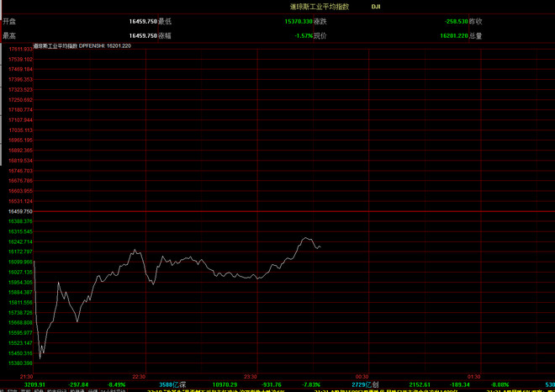Image resolution: width=555 pixels, height=392 pixels.
Task: Click the 涨幅 percentage -1.57%
Action: 304,36
